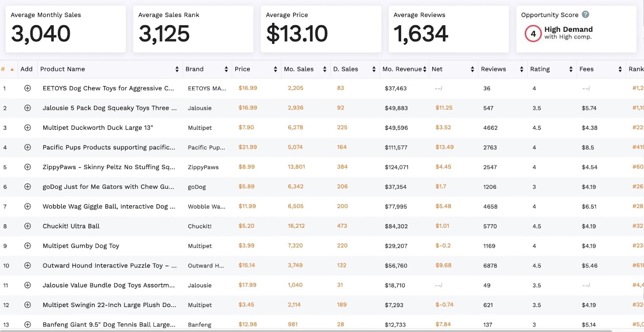The height and width of the screenshot is (332, 644).
Task: Sort table by Mo. Sales arrows
Action: (x=324, y=69)
